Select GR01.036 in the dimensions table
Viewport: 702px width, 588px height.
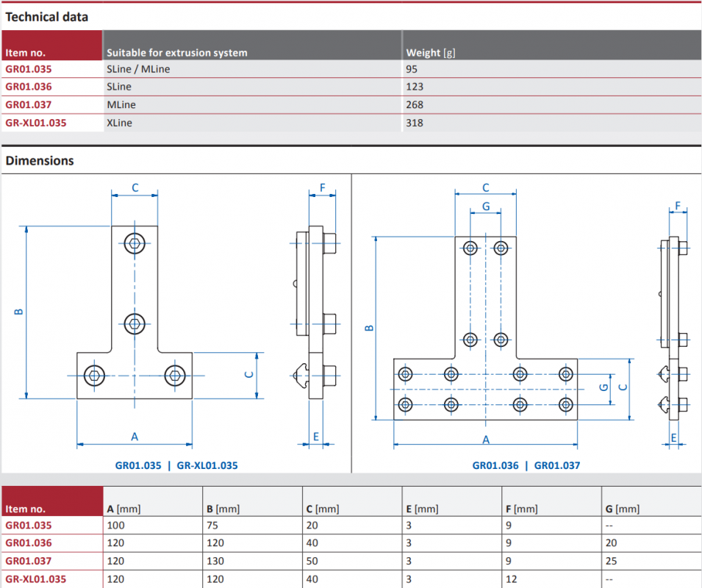tap(29, 543)
